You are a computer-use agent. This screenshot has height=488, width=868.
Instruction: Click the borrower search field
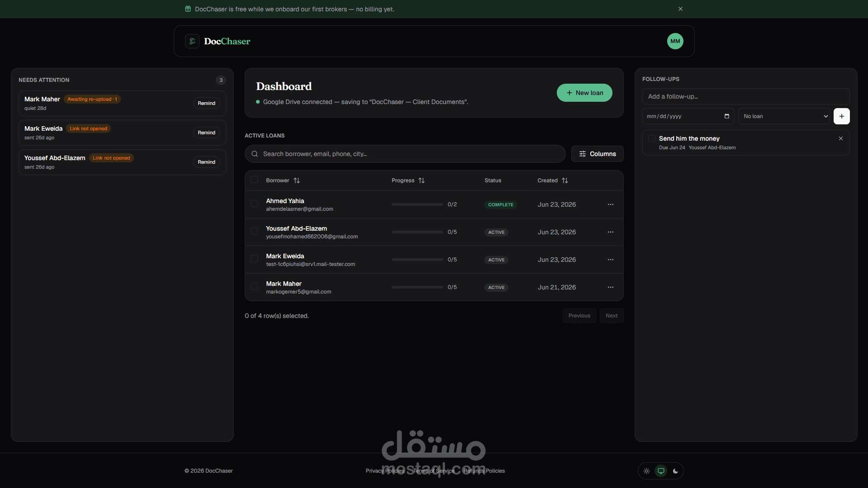coord(405,154)
